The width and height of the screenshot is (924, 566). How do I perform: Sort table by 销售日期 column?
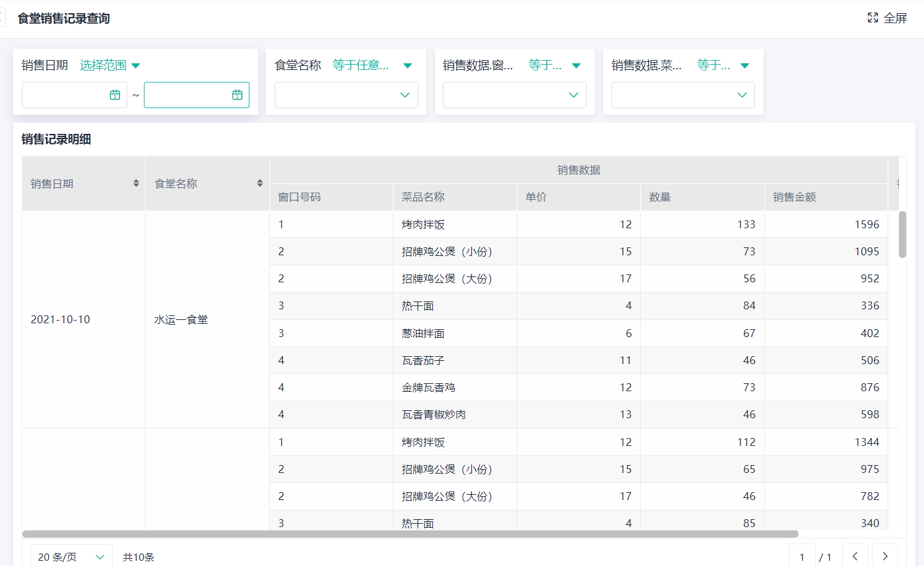[136, 183]
